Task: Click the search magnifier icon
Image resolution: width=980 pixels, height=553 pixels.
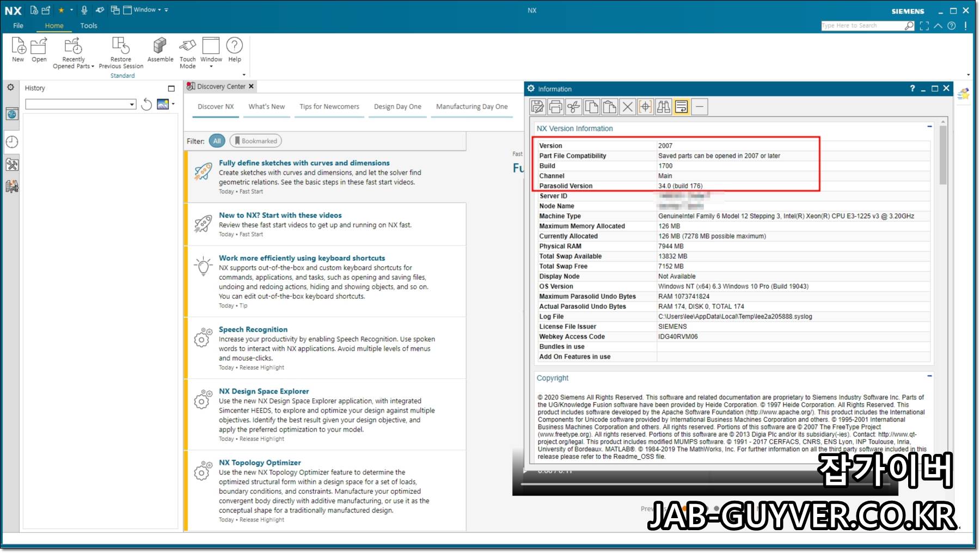Action: 909,26
